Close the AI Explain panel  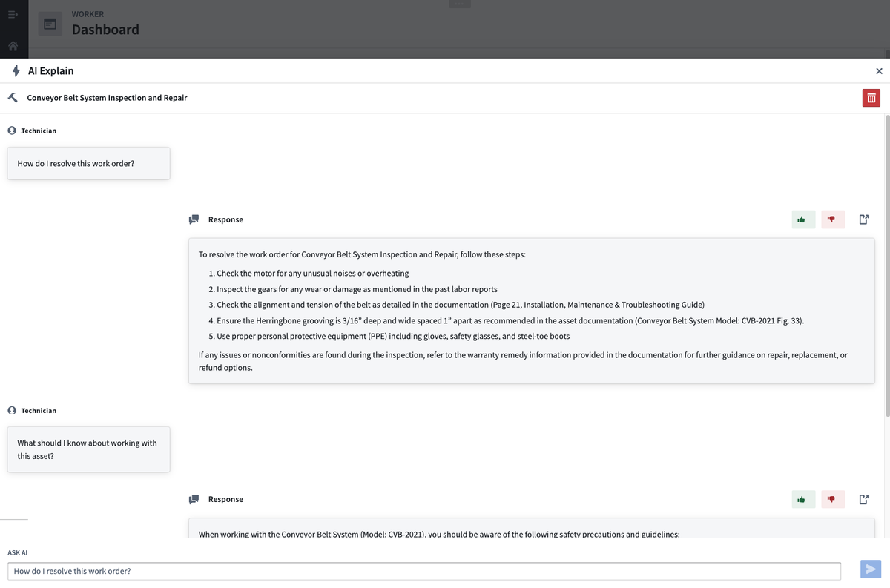tap(879, 71)
